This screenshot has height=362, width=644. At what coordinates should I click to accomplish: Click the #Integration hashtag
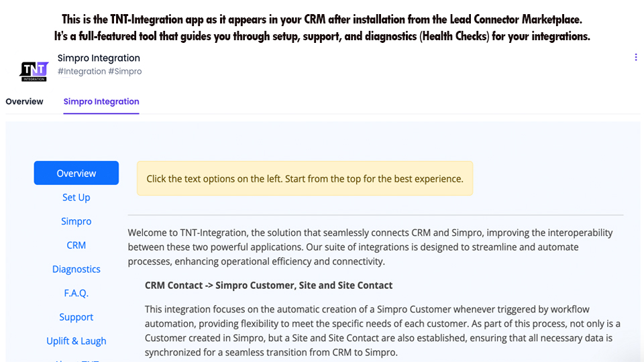tap(82, 71)
